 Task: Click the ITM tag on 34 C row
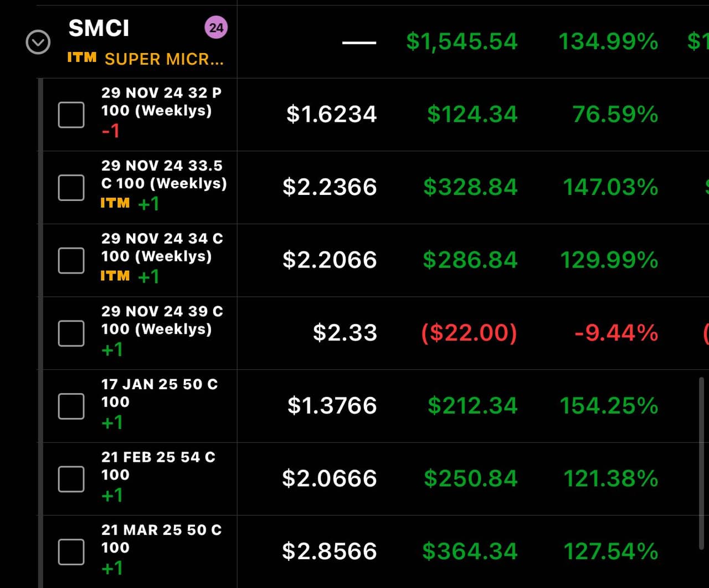(115, 276)
